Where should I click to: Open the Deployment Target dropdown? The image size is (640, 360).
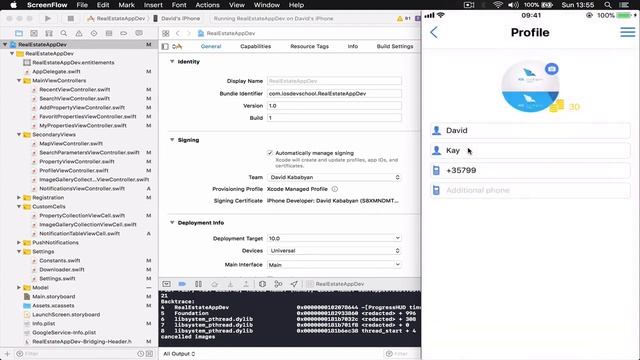click(334, 238)
